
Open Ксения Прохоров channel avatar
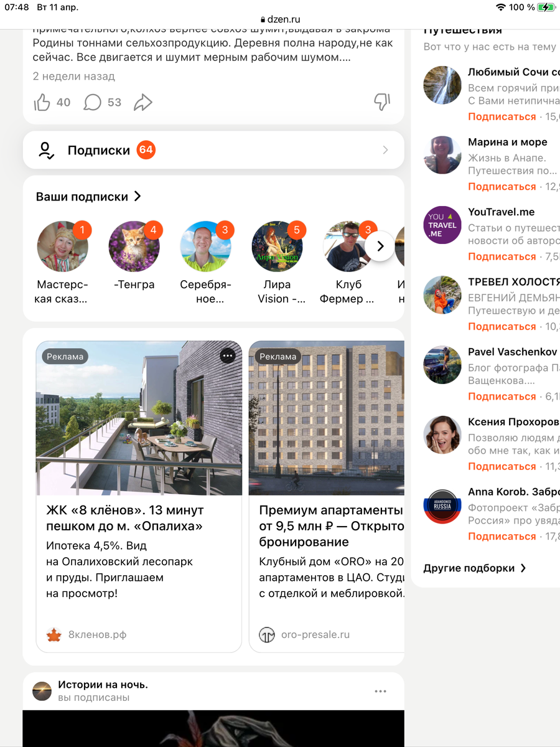pos(442,435)
